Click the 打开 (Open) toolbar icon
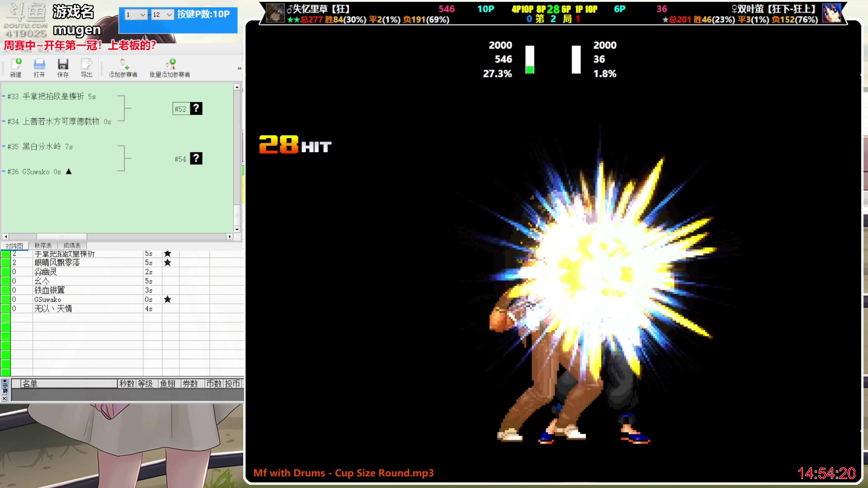Screen dimensions: 868x488 click(39, 68)
